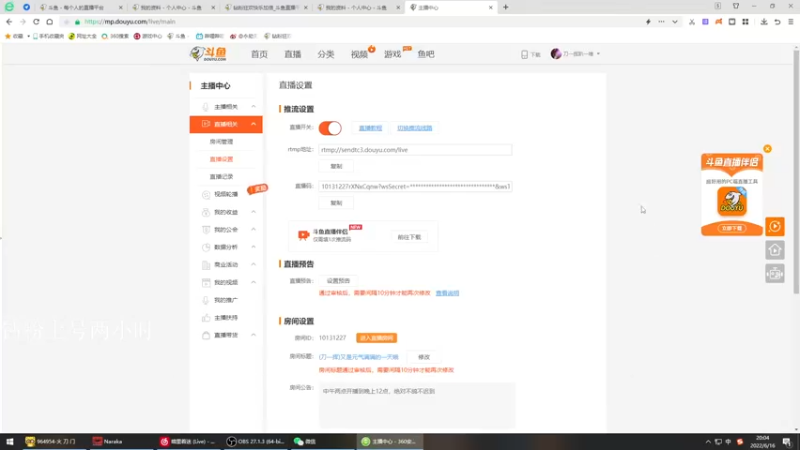
Task: Open the 视频 menu item
Action: (359, 54)
